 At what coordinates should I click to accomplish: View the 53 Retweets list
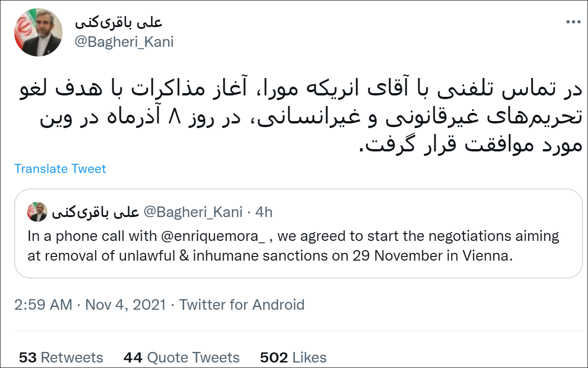click(61, 357)
